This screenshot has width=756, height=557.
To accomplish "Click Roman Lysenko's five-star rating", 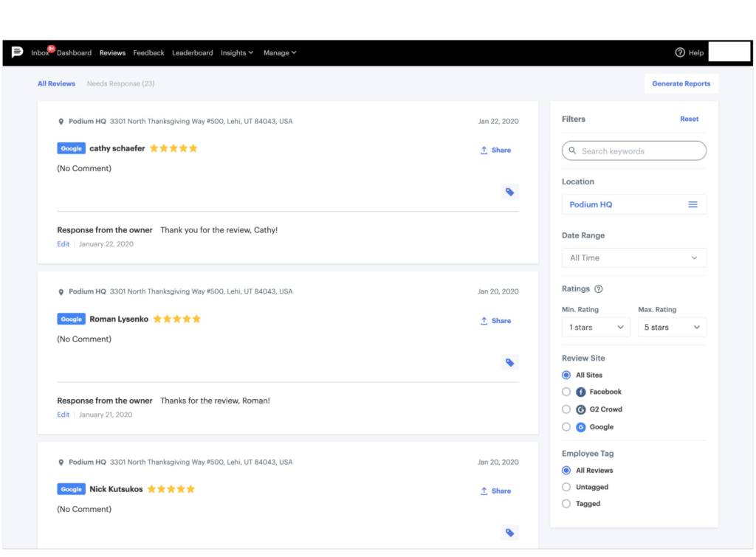I will click(177, 319).
